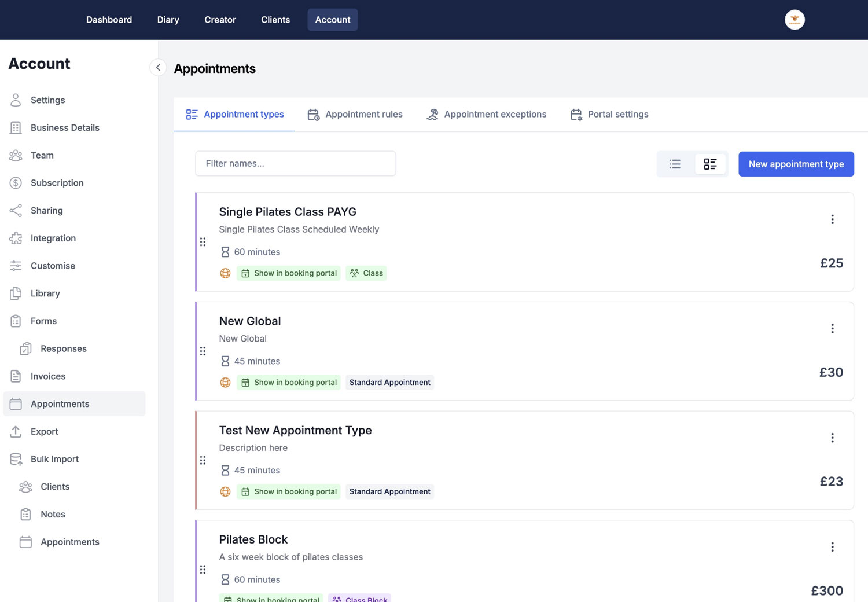Open the Appointment exceptions tab
This screenshot has height=602, width=868.
pos(486,115)
